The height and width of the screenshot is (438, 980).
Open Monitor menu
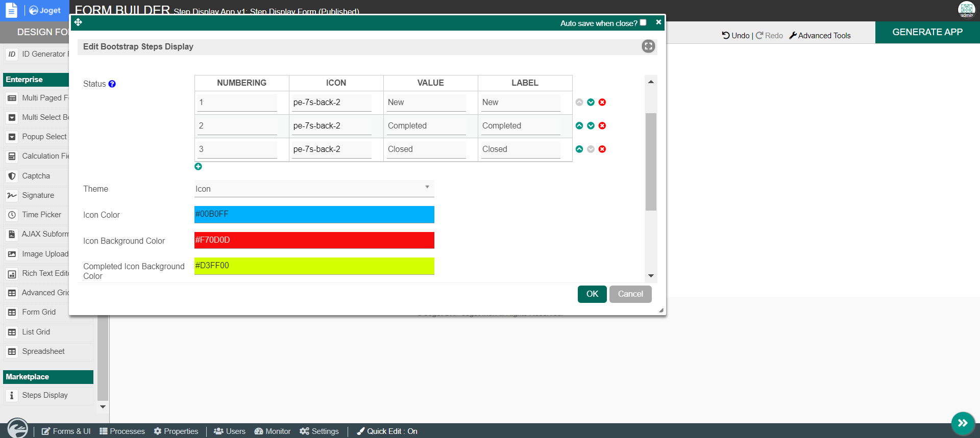click(272, 431)
